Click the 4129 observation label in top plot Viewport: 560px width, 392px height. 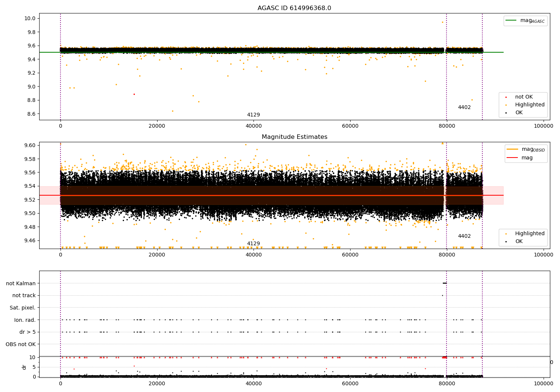pos(253,115)
